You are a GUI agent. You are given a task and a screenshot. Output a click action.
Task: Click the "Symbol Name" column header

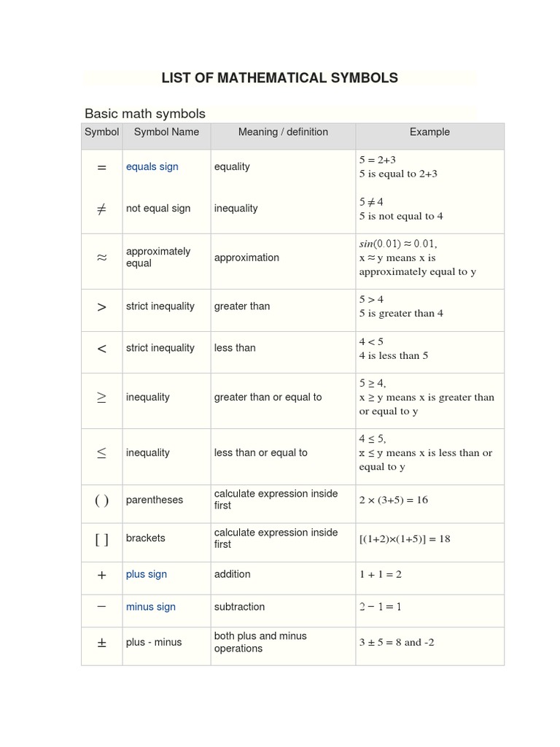(166, 133)
